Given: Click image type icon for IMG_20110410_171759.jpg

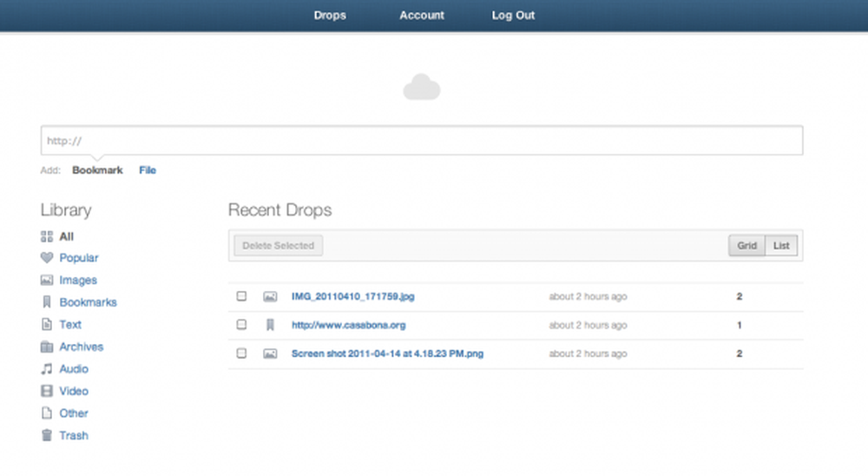Looking at the screenshot, I should pos(270,296).
